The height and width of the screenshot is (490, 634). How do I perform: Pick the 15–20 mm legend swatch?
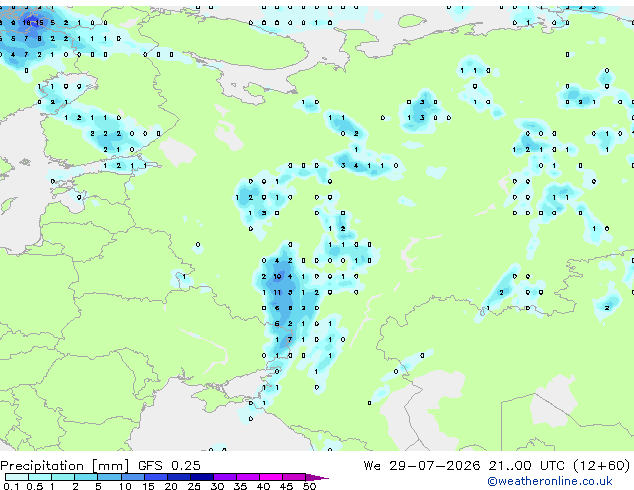click(155, 477)
